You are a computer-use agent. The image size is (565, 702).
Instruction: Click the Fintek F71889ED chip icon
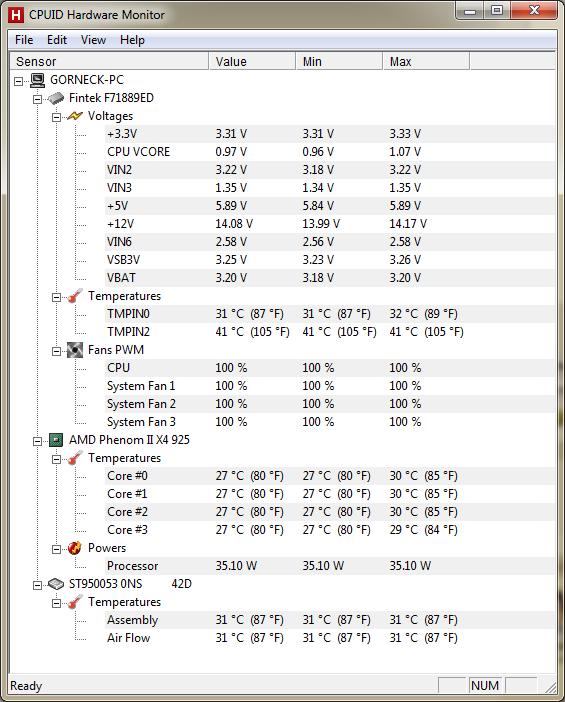coord(56,98)
